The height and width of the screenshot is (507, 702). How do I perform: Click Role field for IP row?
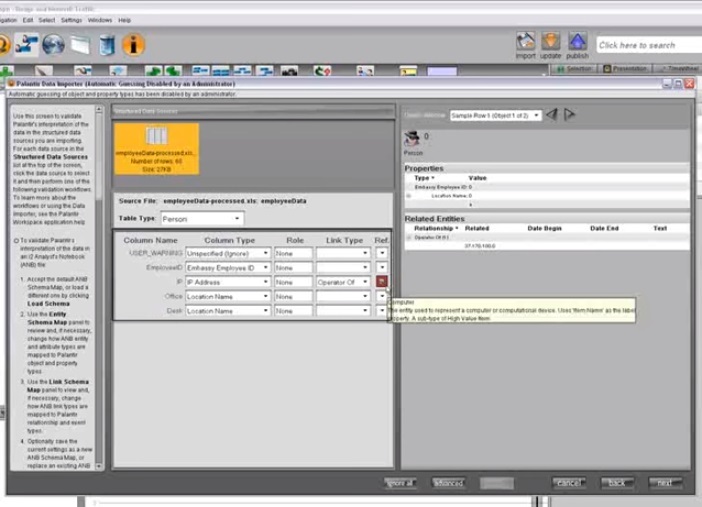(x=293, y=282)
